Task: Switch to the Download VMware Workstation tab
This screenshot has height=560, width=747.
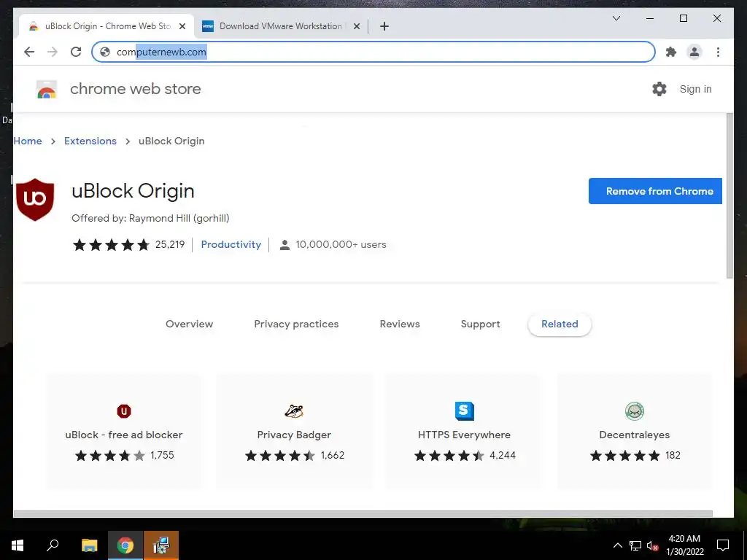Action: (x=281, y=26)
